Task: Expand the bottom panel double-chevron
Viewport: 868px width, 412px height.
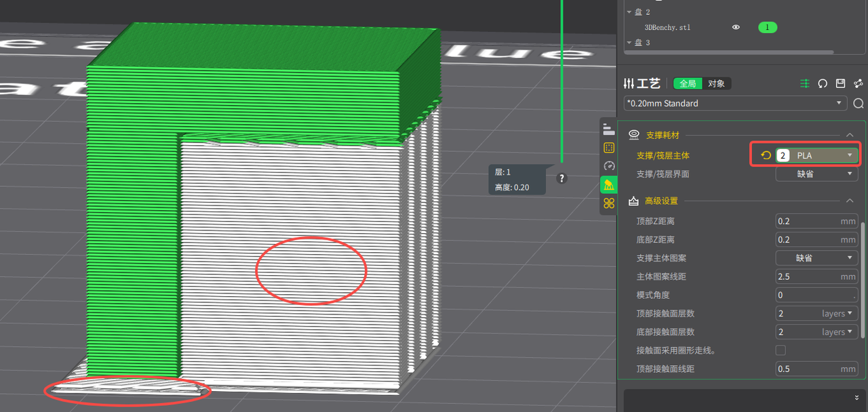Action: pos(857,397)
